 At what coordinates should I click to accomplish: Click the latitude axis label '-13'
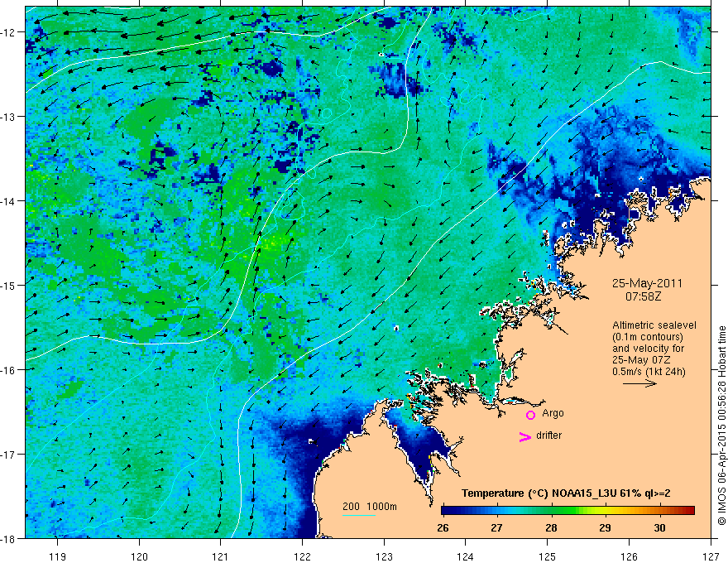pos(8,117)
